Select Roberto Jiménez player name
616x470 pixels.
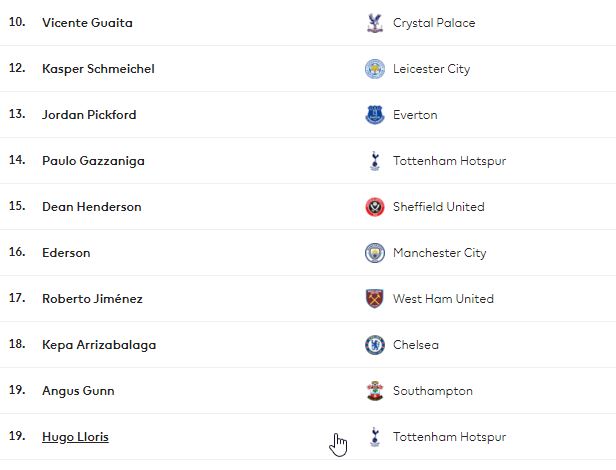(x=92, y=299)
